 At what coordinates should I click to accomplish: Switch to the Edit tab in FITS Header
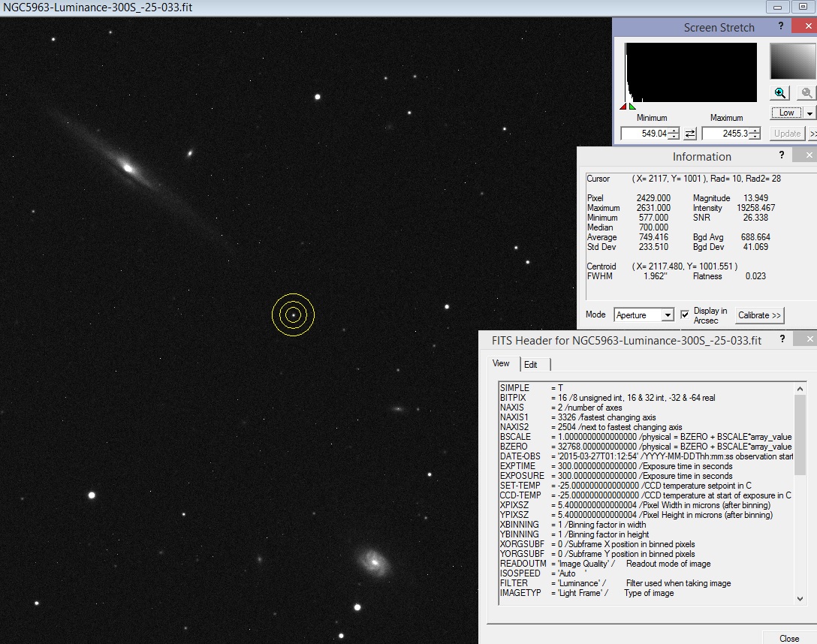(532, 364)
